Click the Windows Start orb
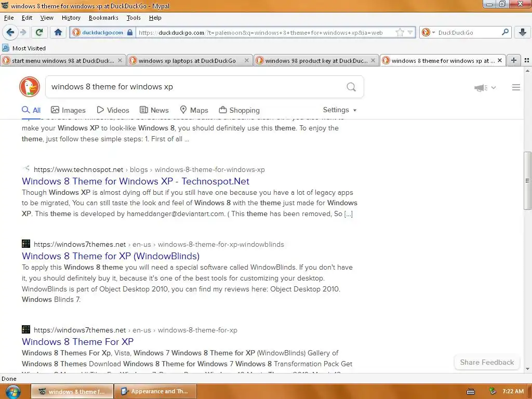 (x=13, y=392)
